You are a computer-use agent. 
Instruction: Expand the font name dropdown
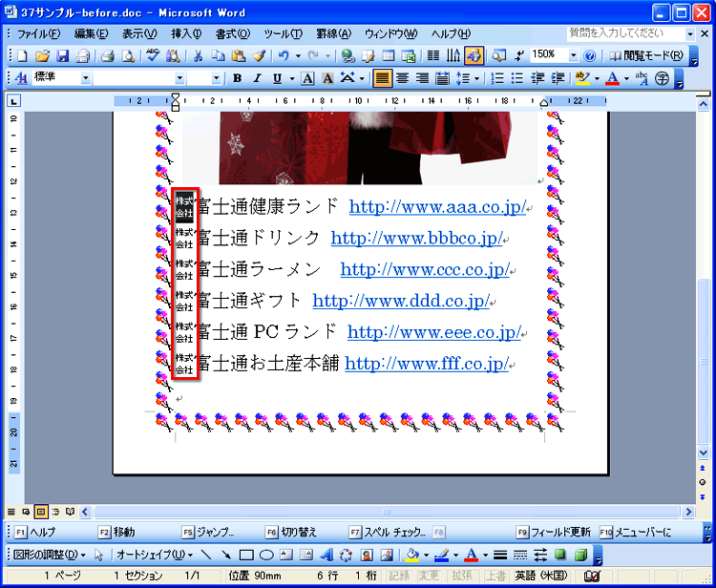(179, 78)
